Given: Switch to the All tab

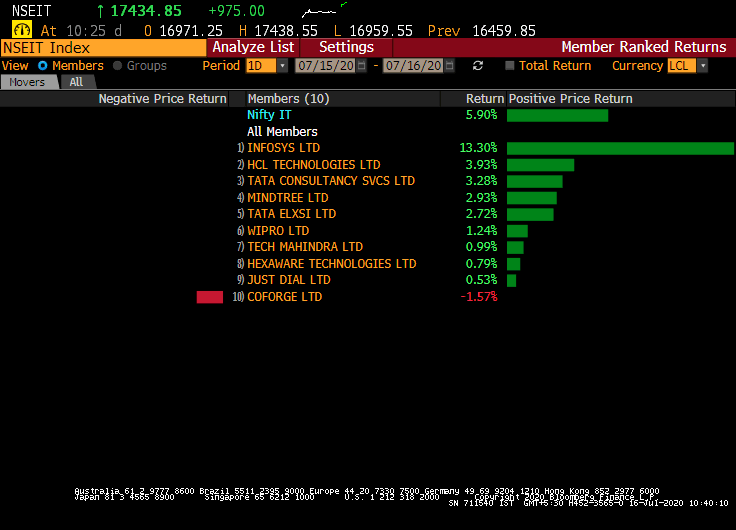Looking at the screenshot, I should [x=76, y=82].
